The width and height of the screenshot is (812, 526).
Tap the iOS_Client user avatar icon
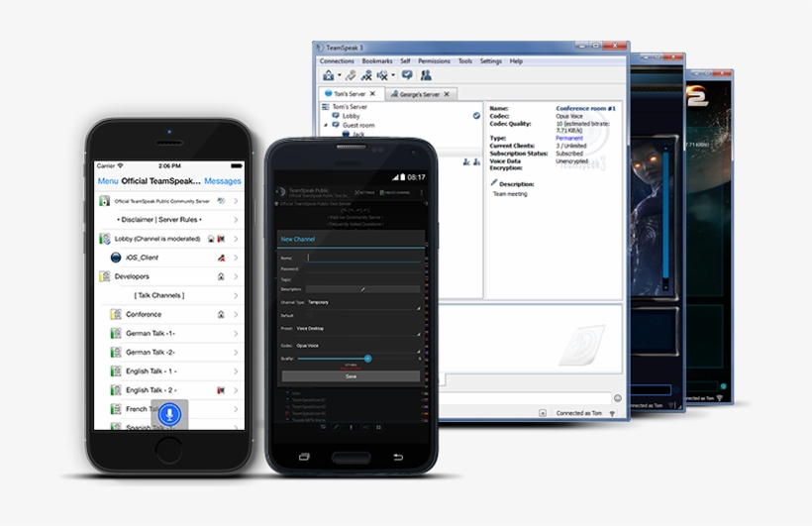[x=116, y=258]
